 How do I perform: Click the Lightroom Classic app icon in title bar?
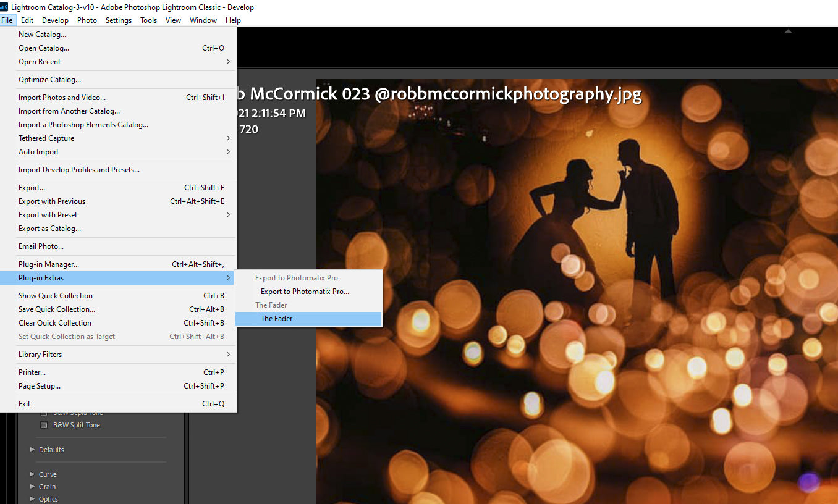pyautogui.click(x=4, y=7)
